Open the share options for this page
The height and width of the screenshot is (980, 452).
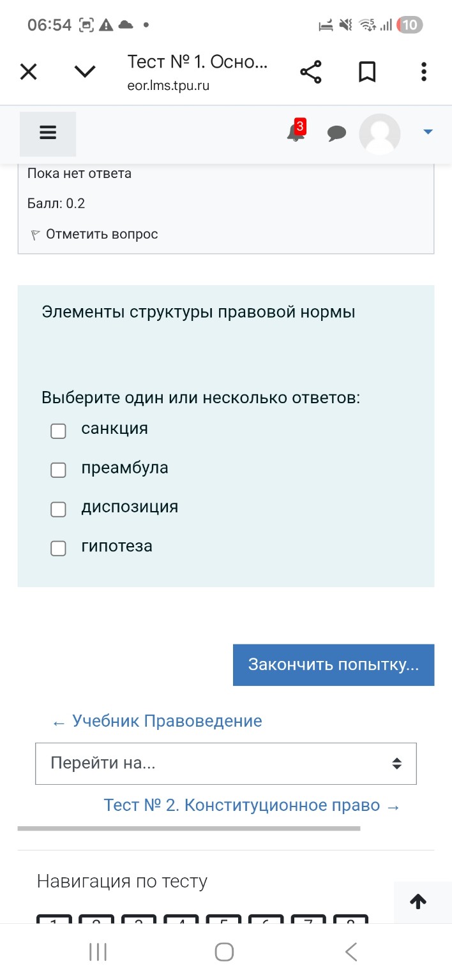click(x=311, y=71)
